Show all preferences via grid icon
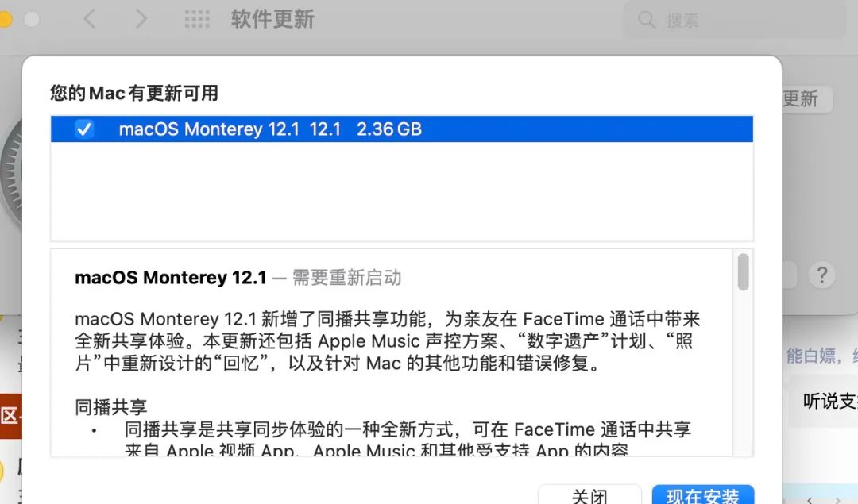The width and height of the screenshot is (858, 504). (197, 19)
